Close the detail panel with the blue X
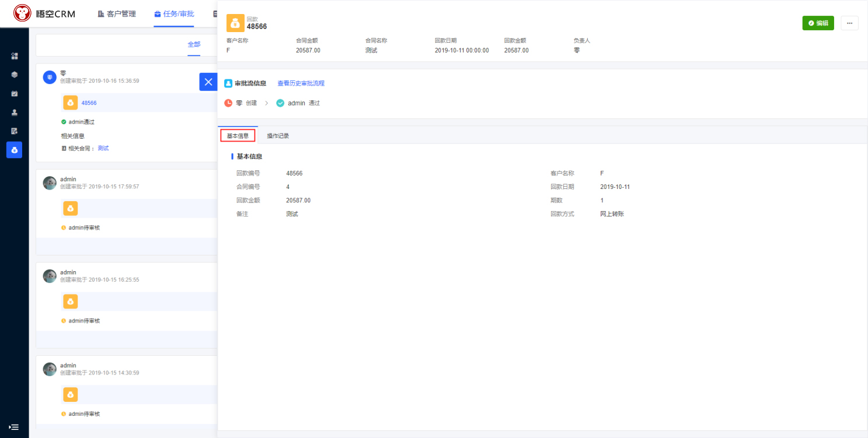This screenshot has width=868, height=438. click(208, 82)
